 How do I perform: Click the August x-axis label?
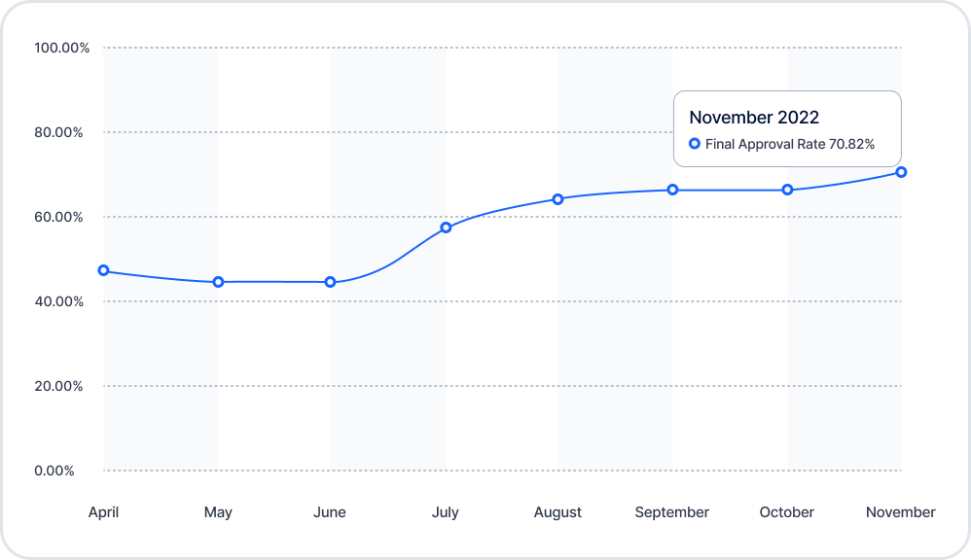(x=557, y=513)
